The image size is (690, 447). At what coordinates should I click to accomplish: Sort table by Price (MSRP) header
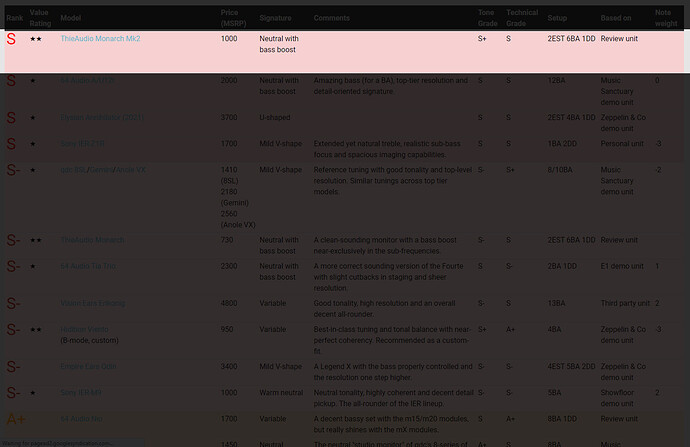pyautogui.click(x=233, y=18)
